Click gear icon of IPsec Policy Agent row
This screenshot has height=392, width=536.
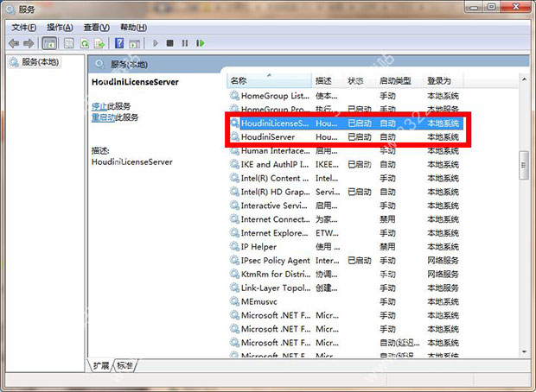pyautogui.click(x=234, y=260)
